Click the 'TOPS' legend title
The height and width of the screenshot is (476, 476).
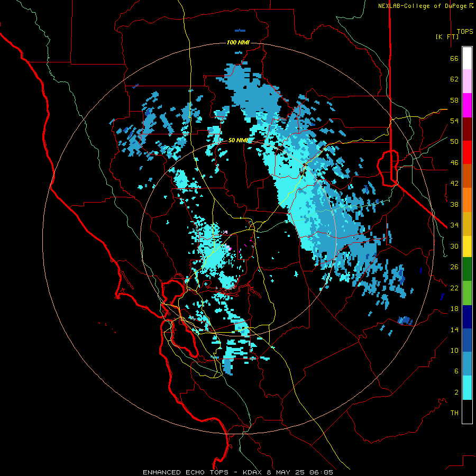click(465, 32)
